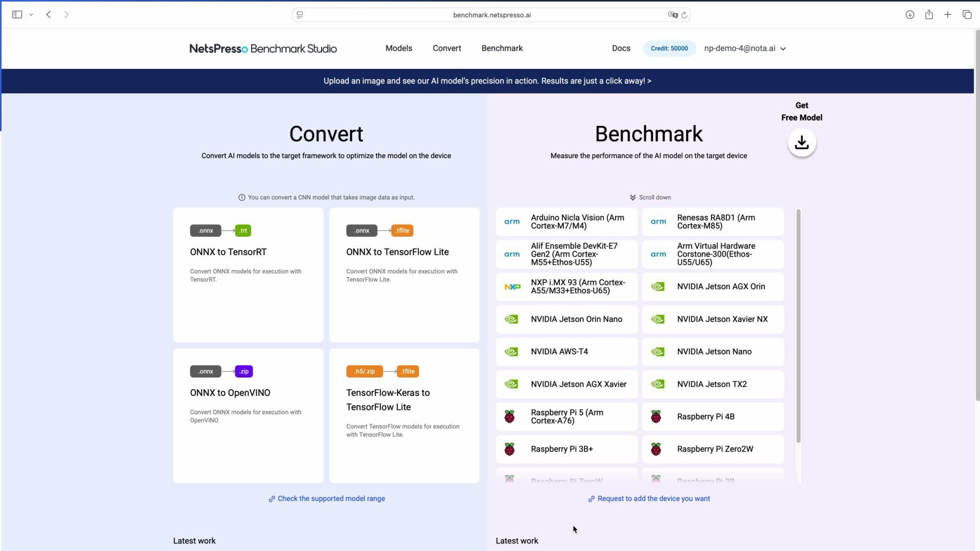The image size is (980, 551).
Task: Click the Safari share icon
Action: point(928,15)
